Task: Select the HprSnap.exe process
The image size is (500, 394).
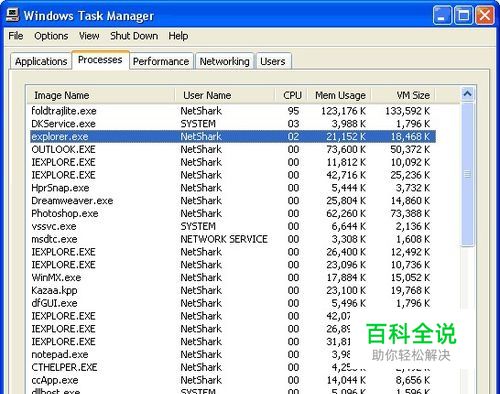Action: tap(233, 188)
